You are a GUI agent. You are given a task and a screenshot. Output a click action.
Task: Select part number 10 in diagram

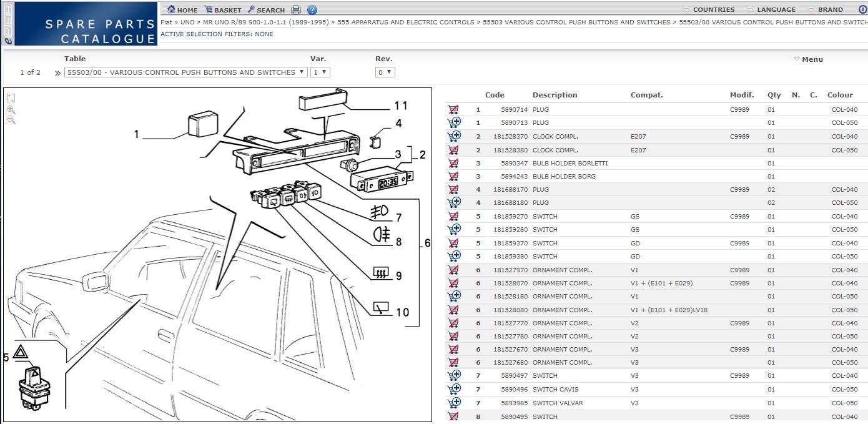[x=403, y=312]
